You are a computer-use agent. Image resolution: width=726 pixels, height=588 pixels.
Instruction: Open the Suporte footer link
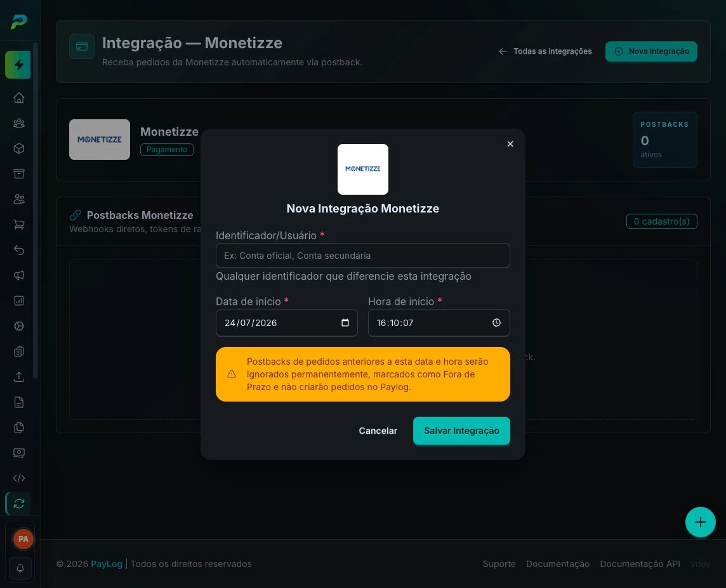499,564
